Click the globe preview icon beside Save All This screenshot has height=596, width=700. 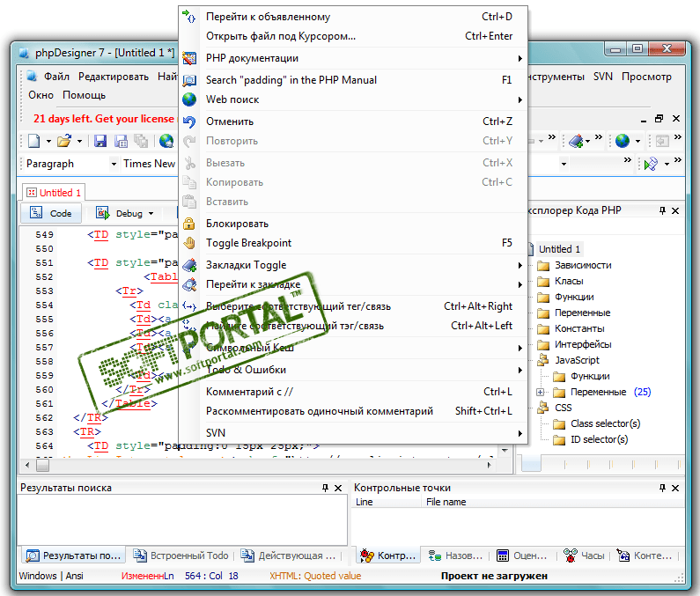[x=166, y=141]
